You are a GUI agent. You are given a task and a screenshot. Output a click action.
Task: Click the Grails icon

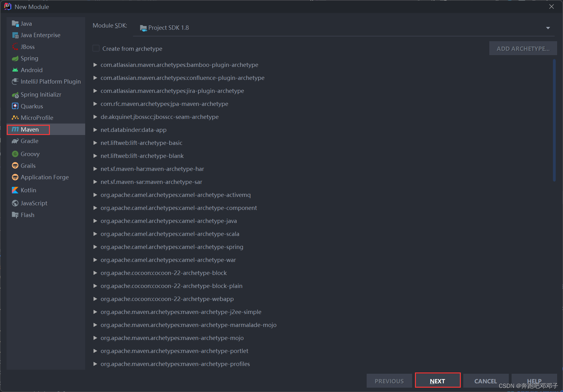15,166
